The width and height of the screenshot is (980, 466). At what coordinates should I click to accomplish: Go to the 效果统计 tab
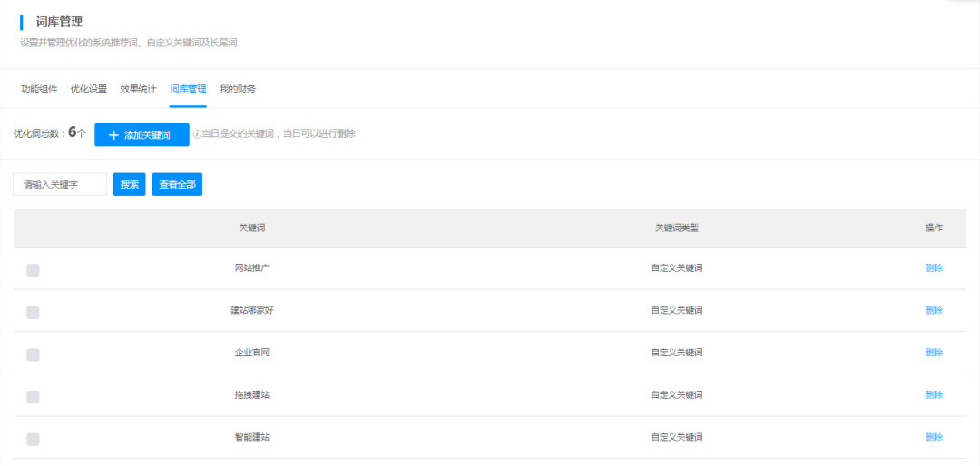tap(138, 89)
